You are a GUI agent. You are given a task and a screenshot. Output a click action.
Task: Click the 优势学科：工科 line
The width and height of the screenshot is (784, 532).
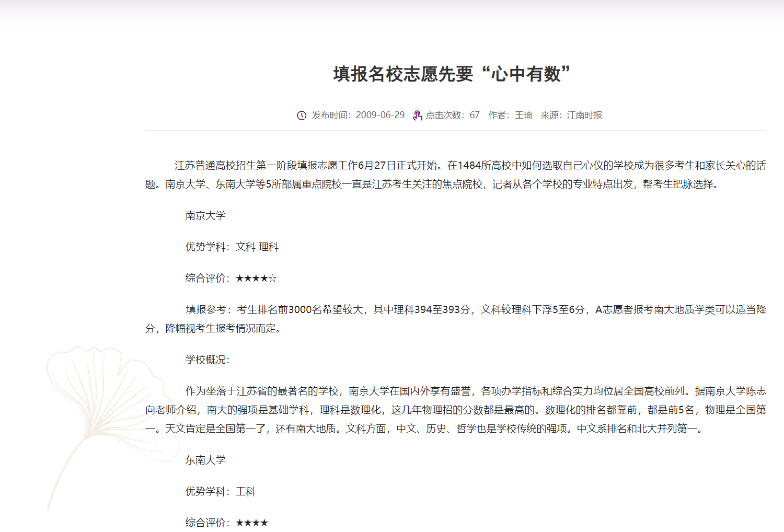(x=220, y=491)
